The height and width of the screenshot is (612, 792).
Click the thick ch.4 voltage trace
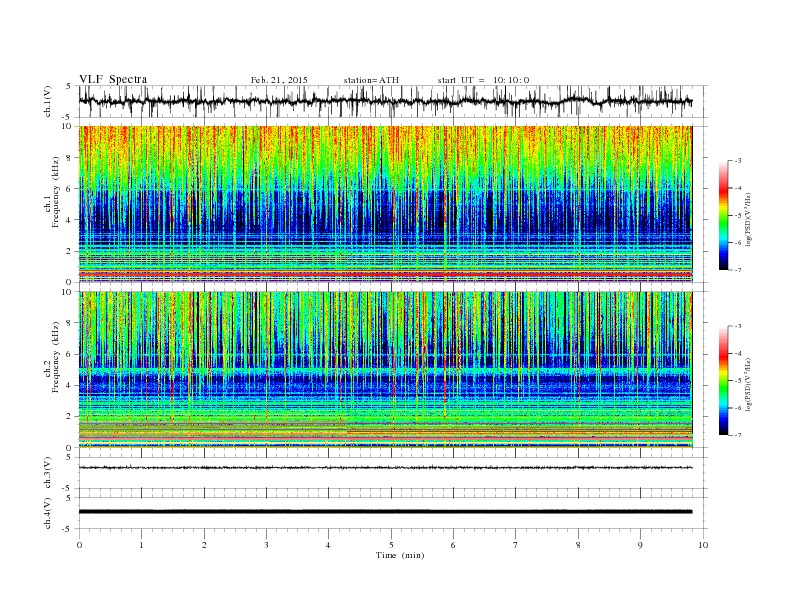click(x=385, y=512)
